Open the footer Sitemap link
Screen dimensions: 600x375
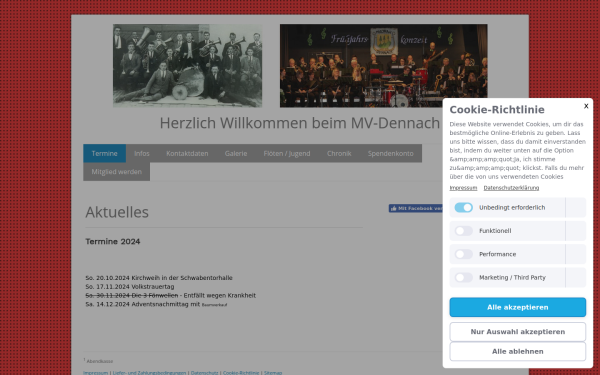[x=273, y=372]
